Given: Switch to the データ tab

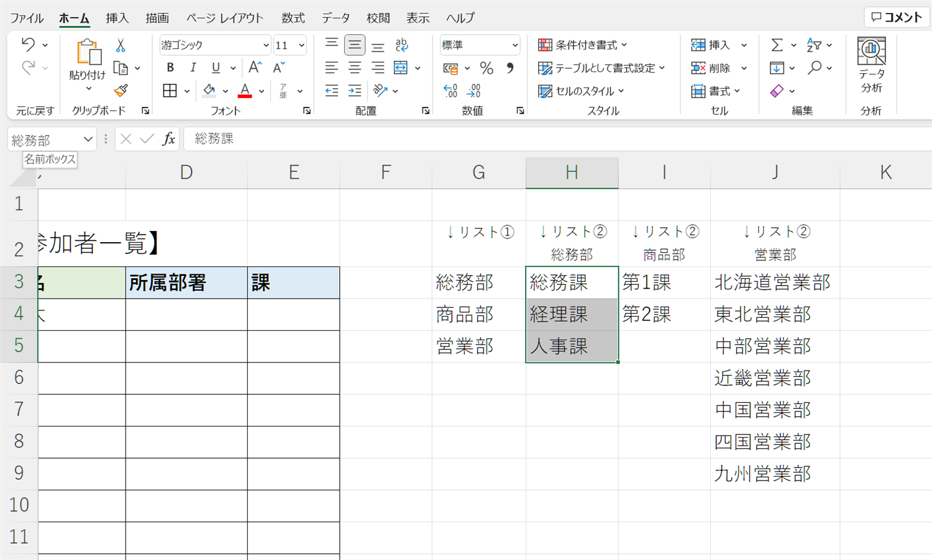Looking at the screenshot, I should pos(336,18).
